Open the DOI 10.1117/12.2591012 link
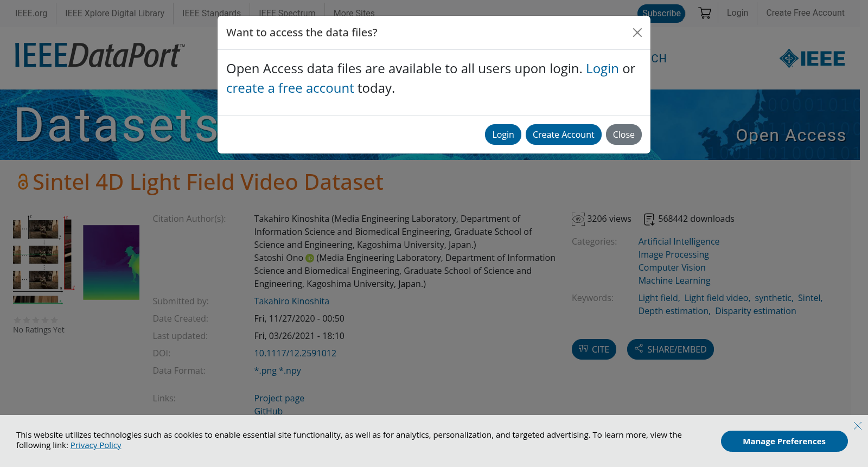This screenshot has width=868, height=467. (295, 354)
